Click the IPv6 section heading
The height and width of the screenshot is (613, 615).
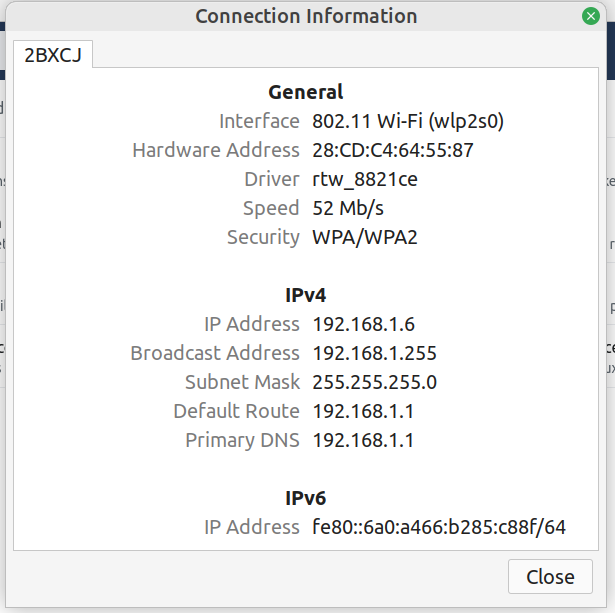[306, 498]
